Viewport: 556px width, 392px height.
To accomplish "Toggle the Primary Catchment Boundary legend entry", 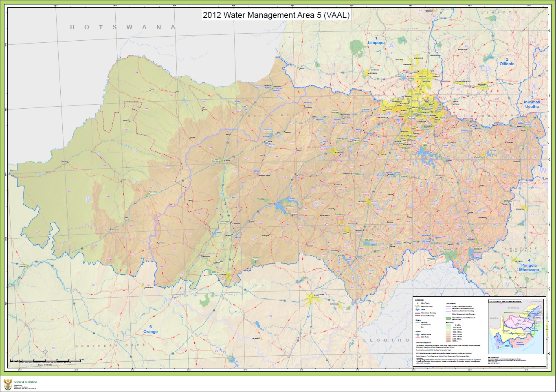I will (x=448, y=306).
